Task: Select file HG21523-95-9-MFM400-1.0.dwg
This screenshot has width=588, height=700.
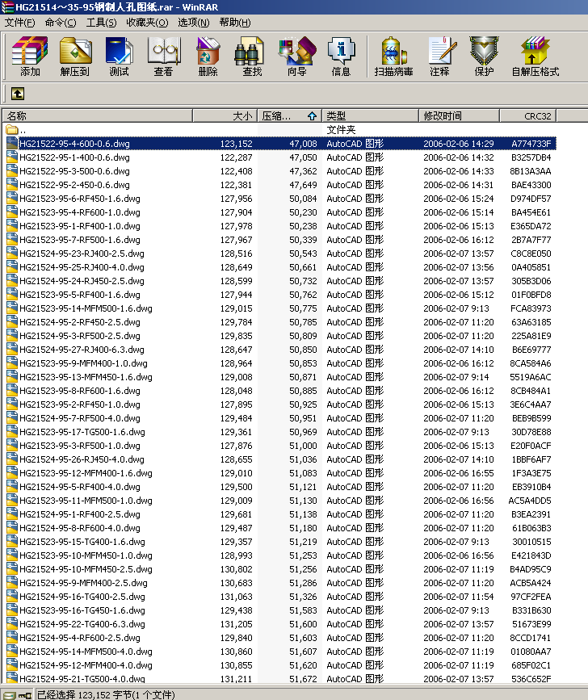Action: (x=83, y=363)
